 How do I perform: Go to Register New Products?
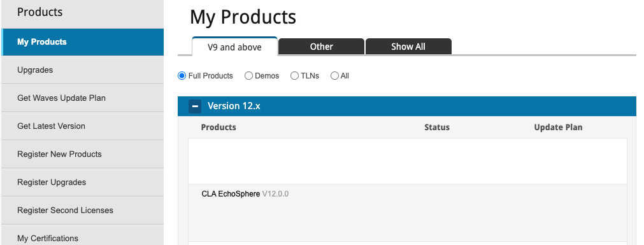[83, 154]
